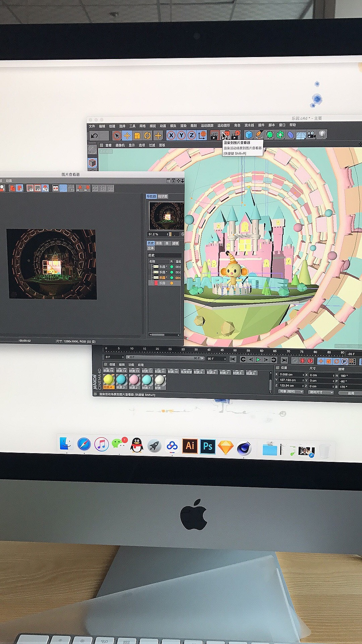This screenshot has height=644, width=362.
Task: Select the Move tool
Action: (127, 136)
